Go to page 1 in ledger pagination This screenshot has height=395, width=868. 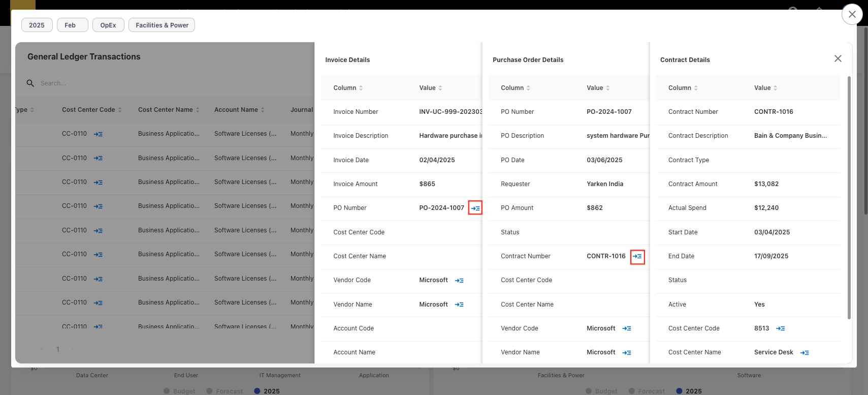click(58, 349)
